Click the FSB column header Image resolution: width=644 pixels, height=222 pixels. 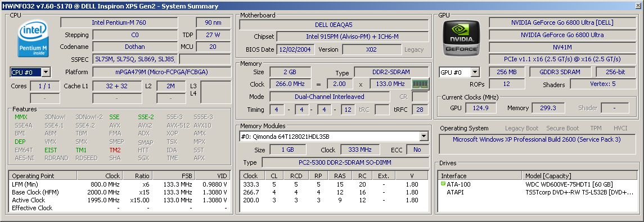click(x=174, y=175)
